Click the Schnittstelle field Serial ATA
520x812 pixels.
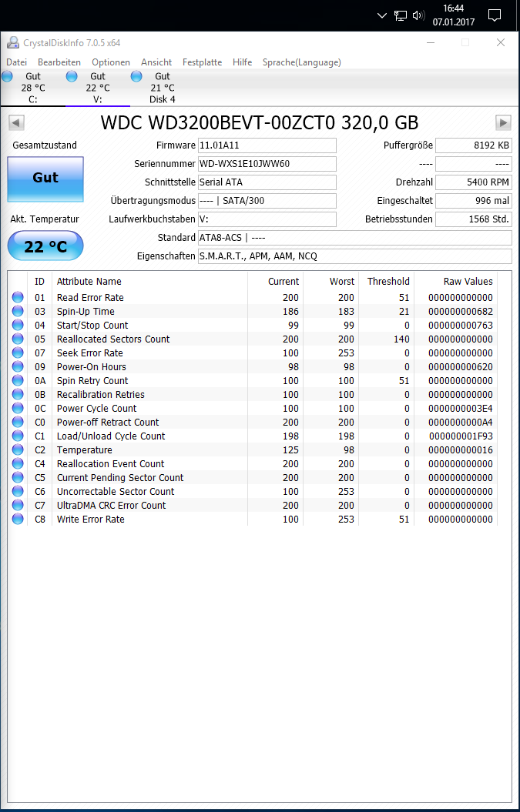[267, 182]
